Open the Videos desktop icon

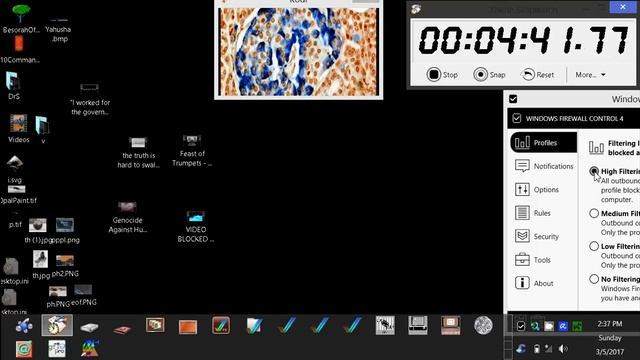tap(19, 129)
